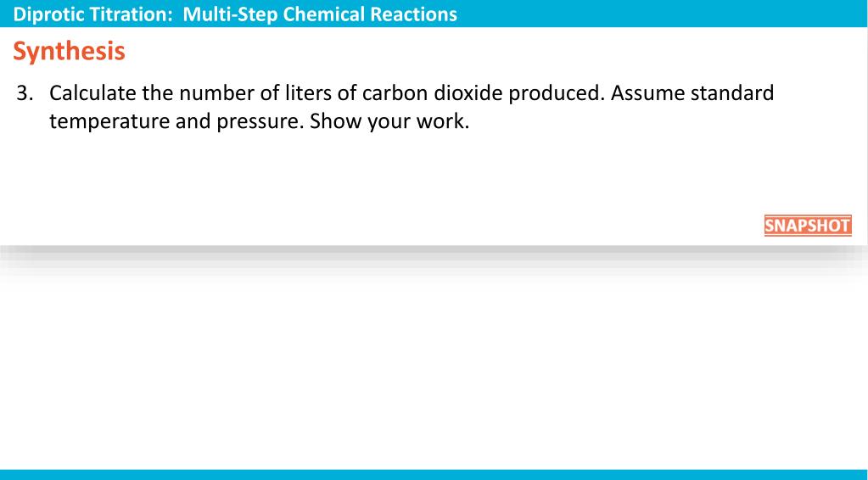The width and height of the screenshot is (868, 480).
Task: Click the word "standard" ending the first line
Action: [732, 92]
